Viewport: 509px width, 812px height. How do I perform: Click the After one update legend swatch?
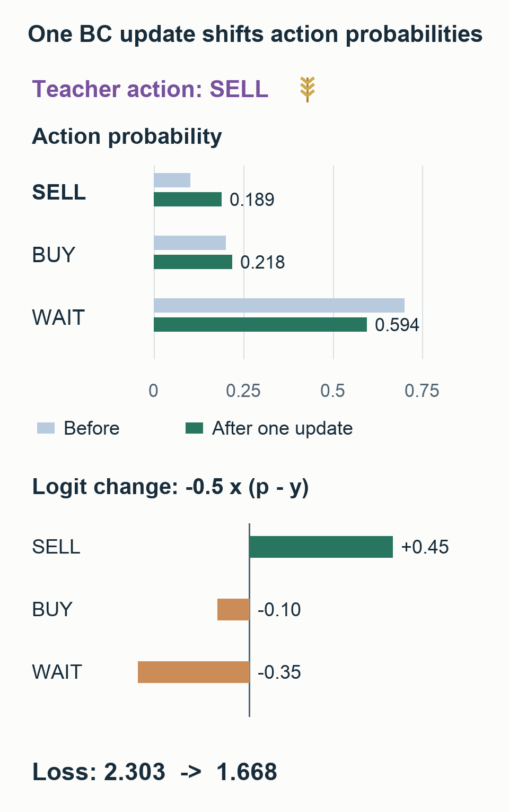194,428
